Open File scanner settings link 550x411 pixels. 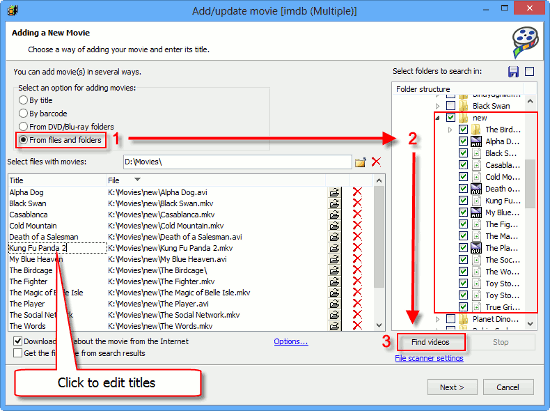pos(429,358)
